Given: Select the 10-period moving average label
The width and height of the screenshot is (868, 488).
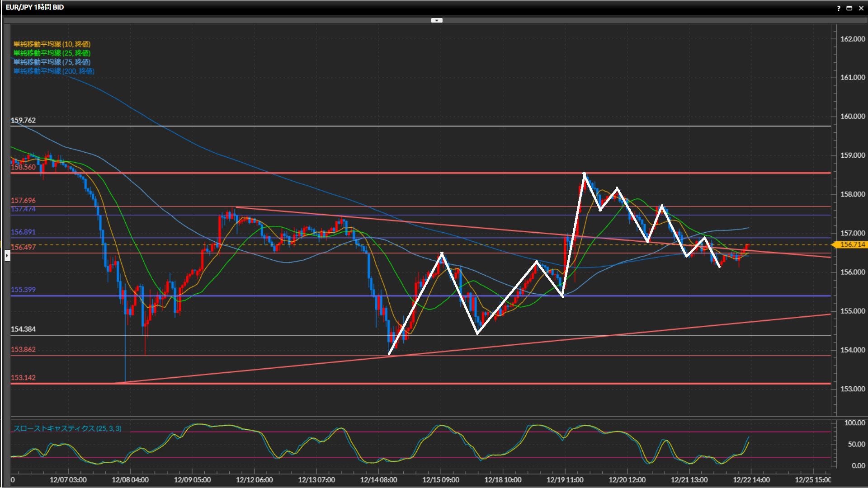Looking at the screenshot, I should [x=52, y=44].
